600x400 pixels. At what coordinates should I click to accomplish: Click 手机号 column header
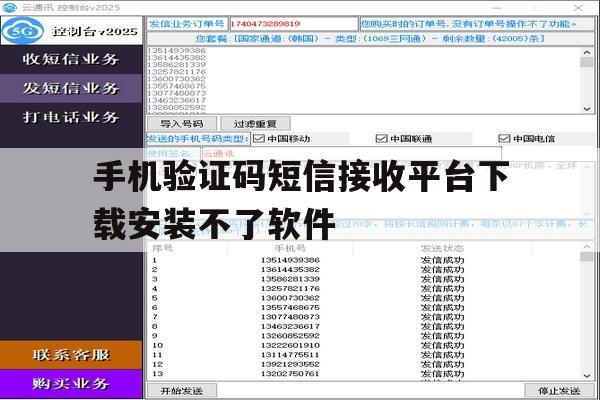tap(290, 248)
